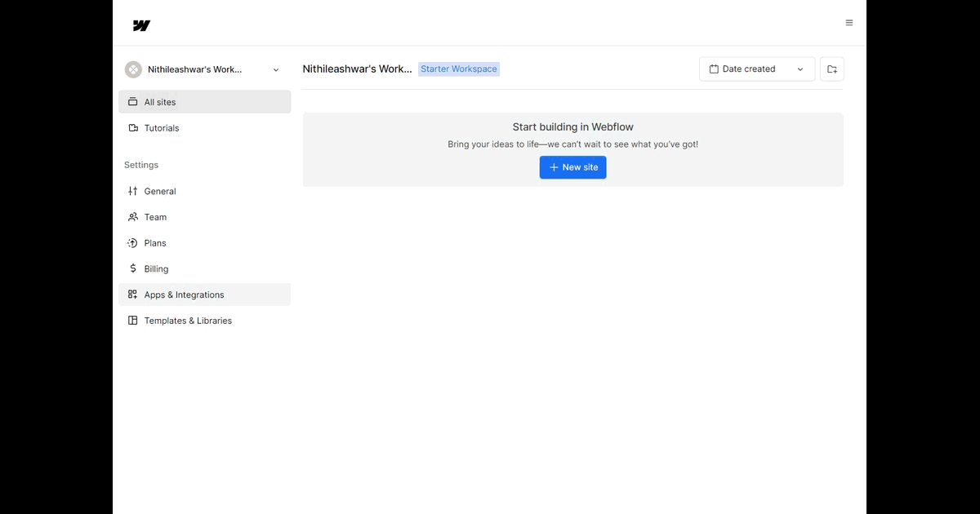Click Start building in Webflow heading

(573, 127)
